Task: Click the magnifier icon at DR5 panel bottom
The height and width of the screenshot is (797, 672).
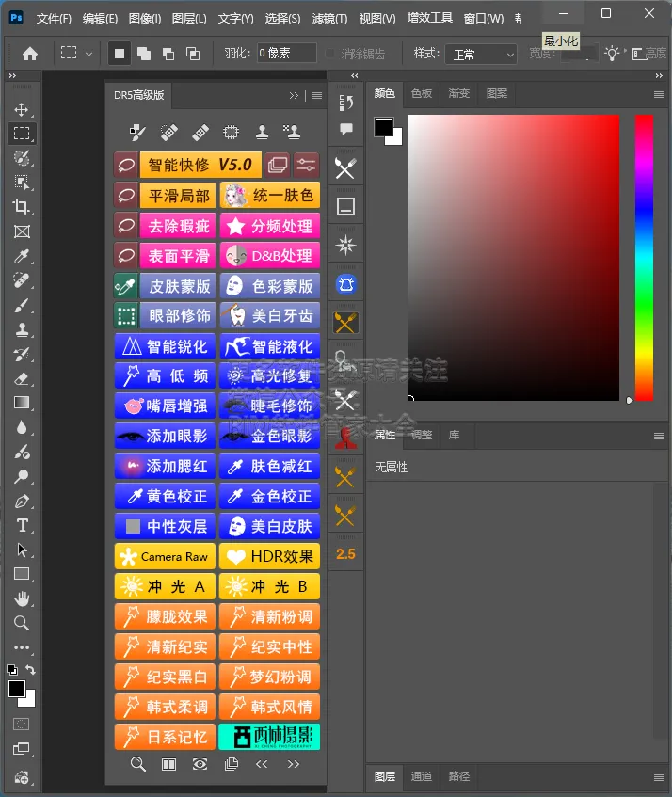Action: point(137,763)
